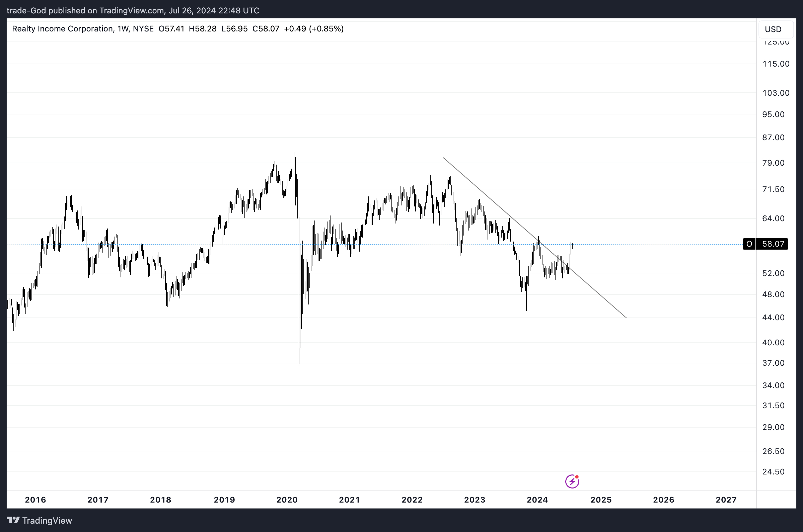803x532 pixels.
Task: Click the H58.28 high value
Action: click(x=203, y=29)
